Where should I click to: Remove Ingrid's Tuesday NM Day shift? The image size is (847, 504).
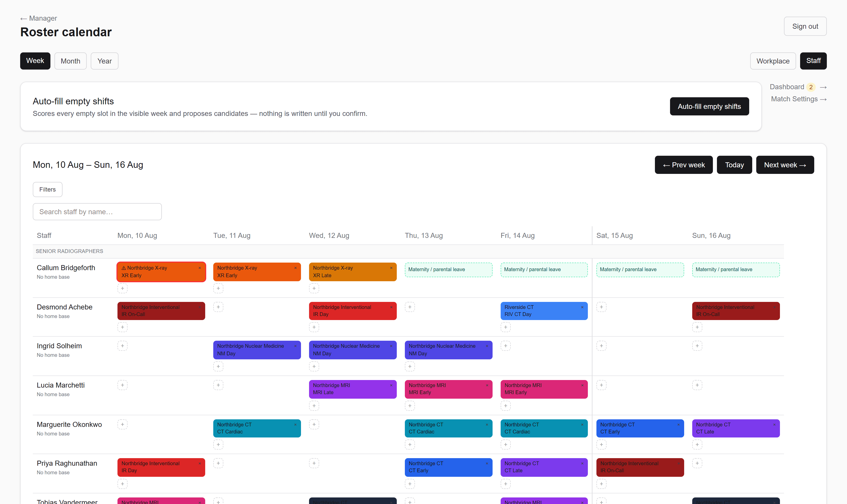[x=296, y=346]
